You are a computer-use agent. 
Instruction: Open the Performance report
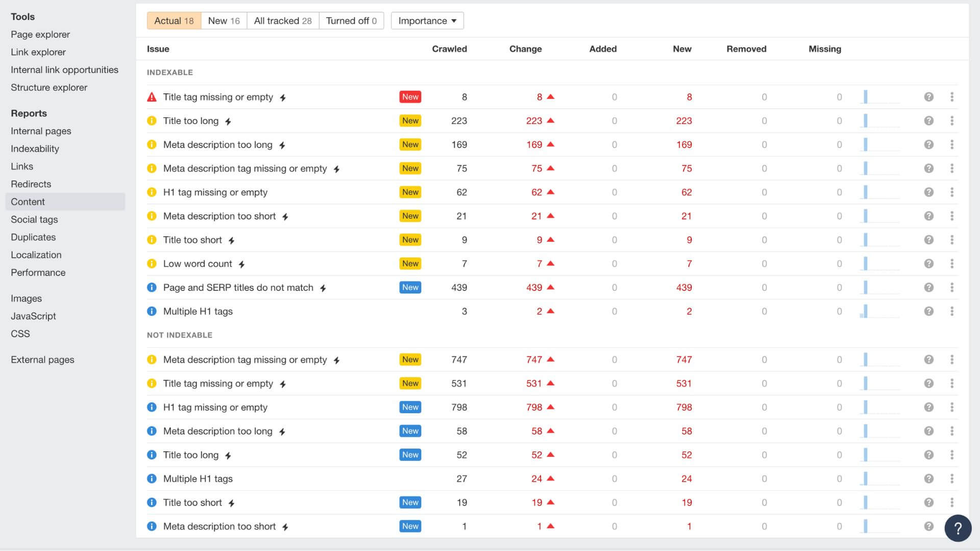(x=38, y=272)
